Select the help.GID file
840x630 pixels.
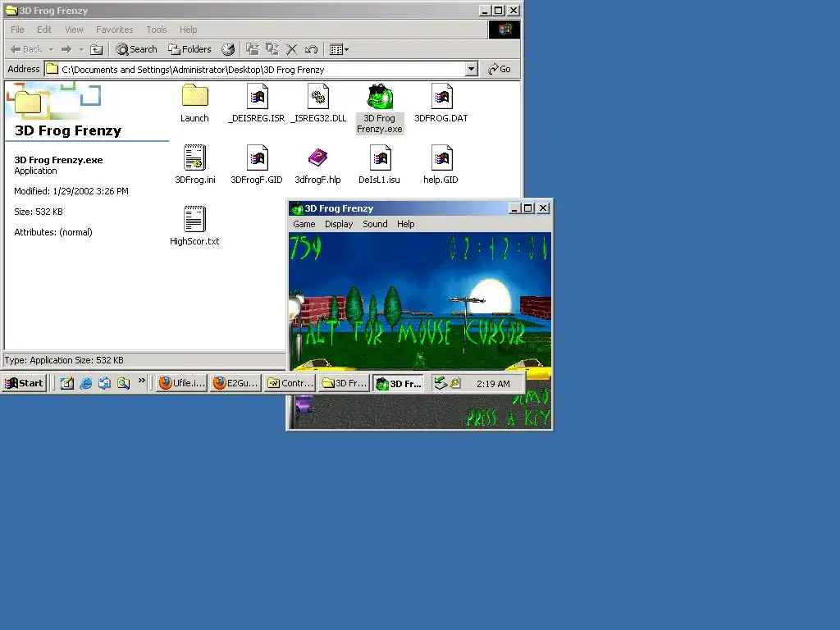click(441, 164)
